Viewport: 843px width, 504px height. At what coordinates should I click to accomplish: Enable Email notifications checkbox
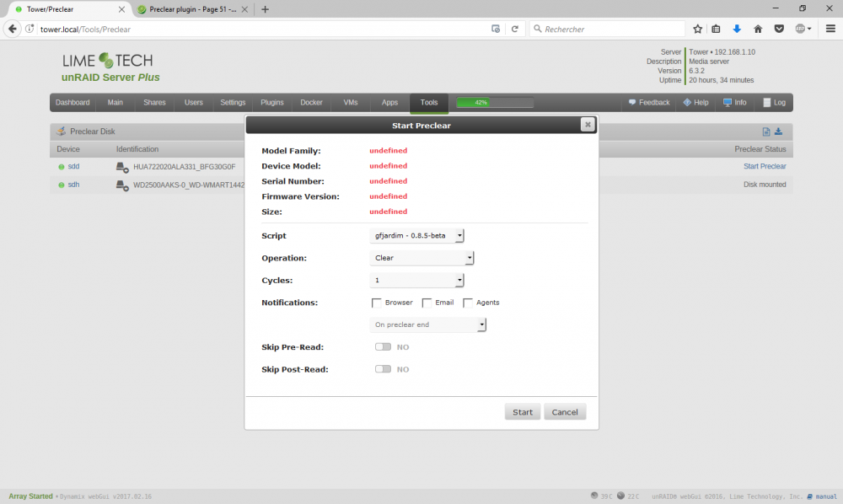point(427,303)
